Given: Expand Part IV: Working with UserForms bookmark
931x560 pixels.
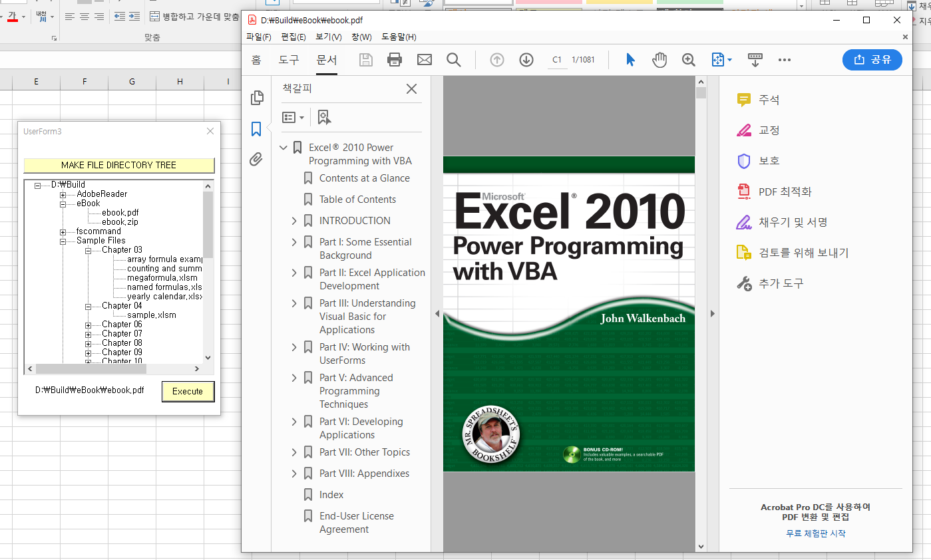Looking at the screenshot, I should (294, 347).
